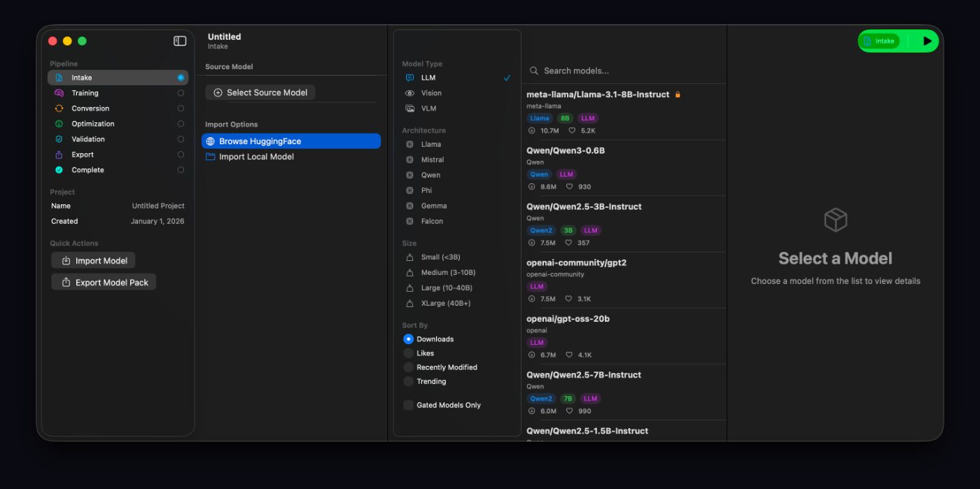The image size is (980, 489).
Task: Click the Llama tag on Llama-3.1-8B-Instruct
Action: point(540,118)
